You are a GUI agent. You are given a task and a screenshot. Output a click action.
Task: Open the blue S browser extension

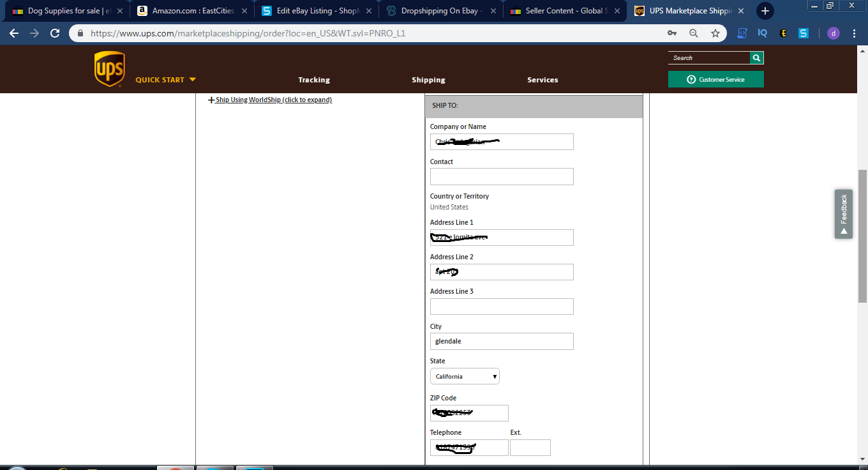point(804,33)
